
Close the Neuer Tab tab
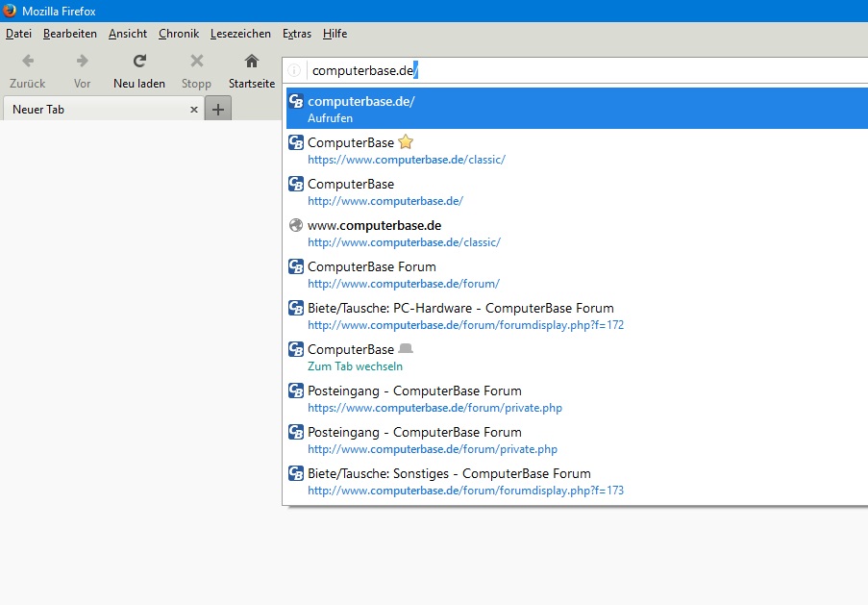194,110
